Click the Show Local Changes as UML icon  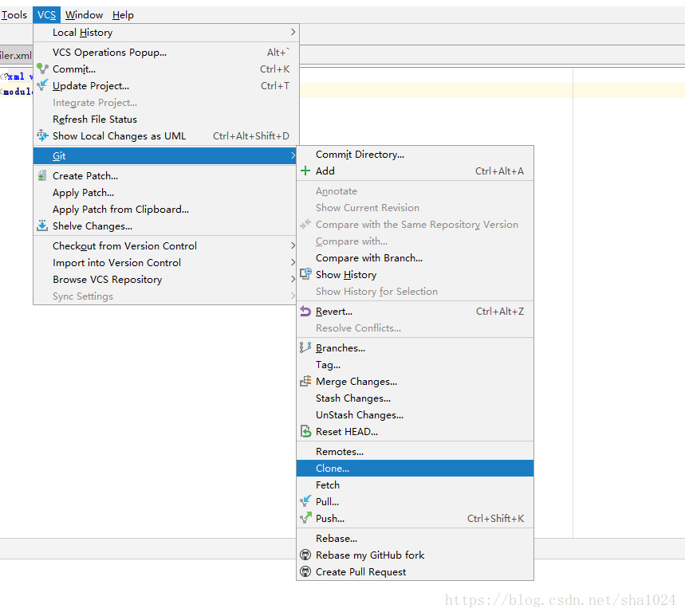42,135
